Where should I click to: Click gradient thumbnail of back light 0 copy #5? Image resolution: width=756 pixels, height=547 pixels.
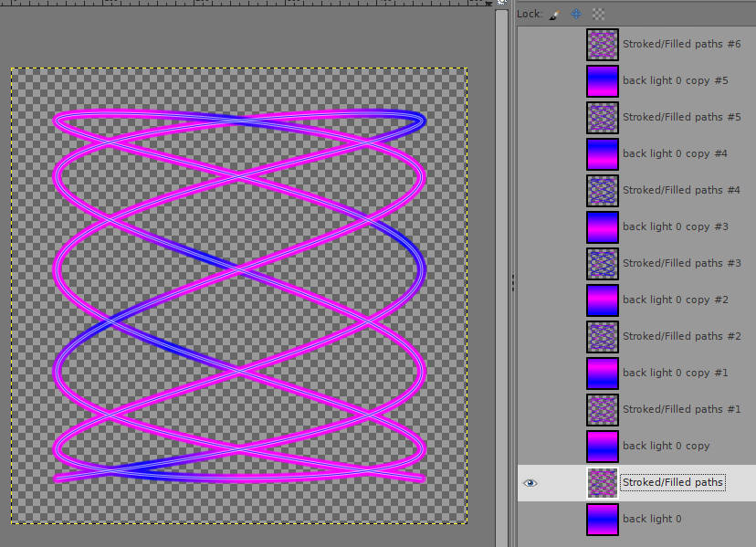(x=603, y=81)
